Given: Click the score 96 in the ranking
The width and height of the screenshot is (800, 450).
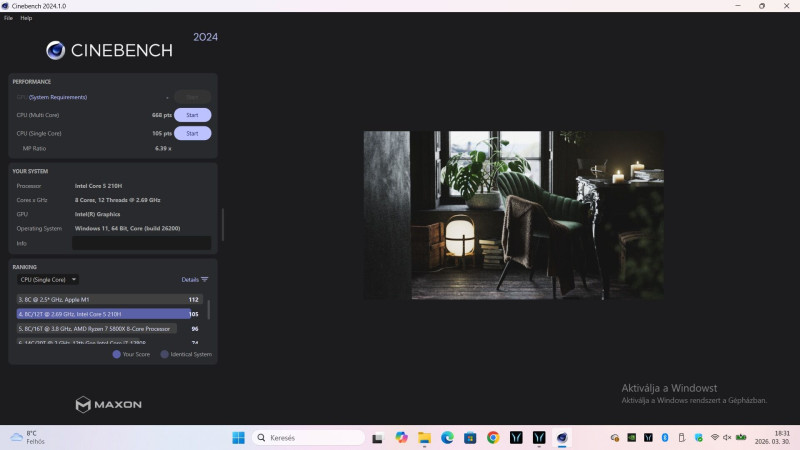Looking at the screenshot, I should (195, 329).
